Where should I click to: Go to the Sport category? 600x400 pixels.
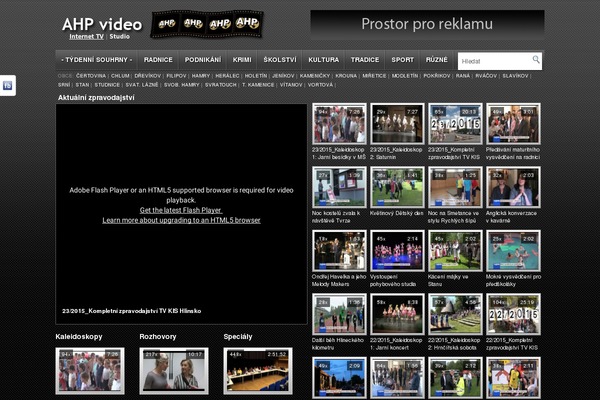pos(402,60)
